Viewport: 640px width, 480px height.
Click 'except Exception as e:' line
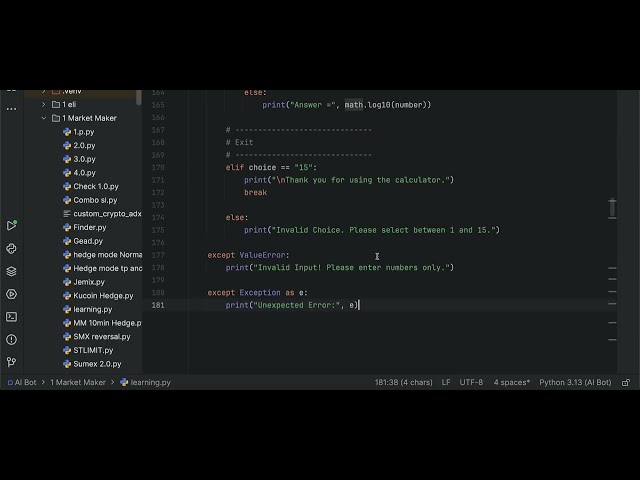pos(258,293)
